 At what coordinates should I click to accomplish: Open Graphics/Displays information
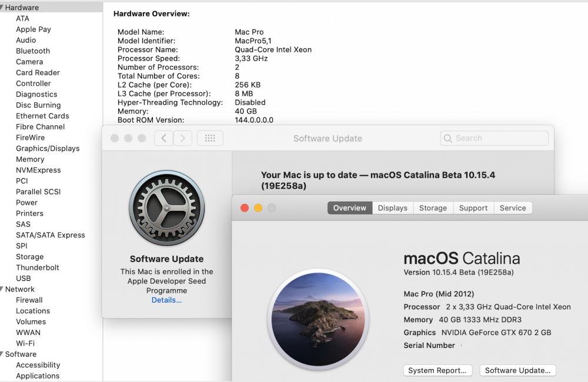(48, 149)
